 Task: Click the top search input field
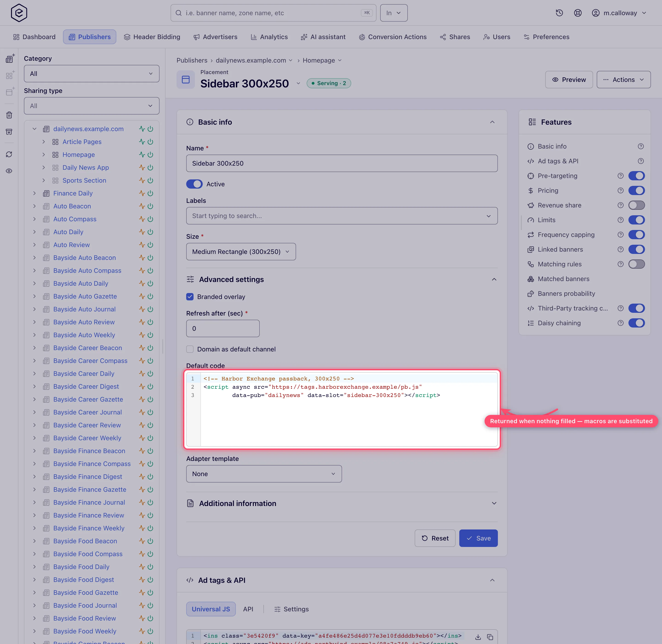[273, 13]
